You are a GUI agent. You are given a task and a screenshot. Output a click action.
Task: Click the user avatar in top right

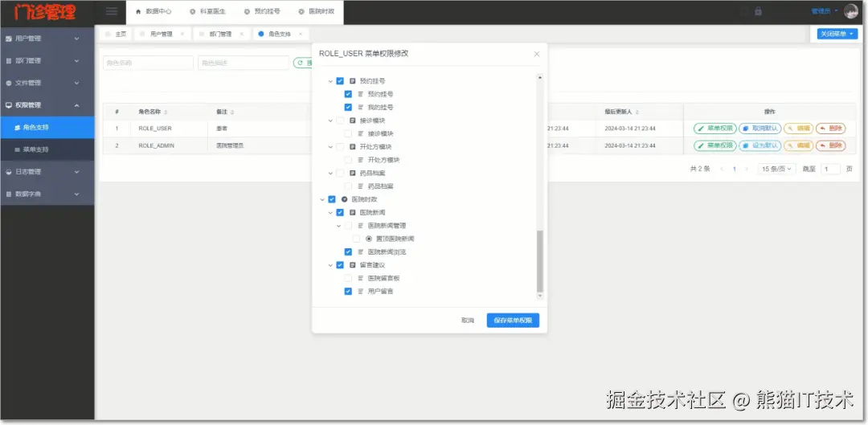pyautogui.click(x=851, y=11)
